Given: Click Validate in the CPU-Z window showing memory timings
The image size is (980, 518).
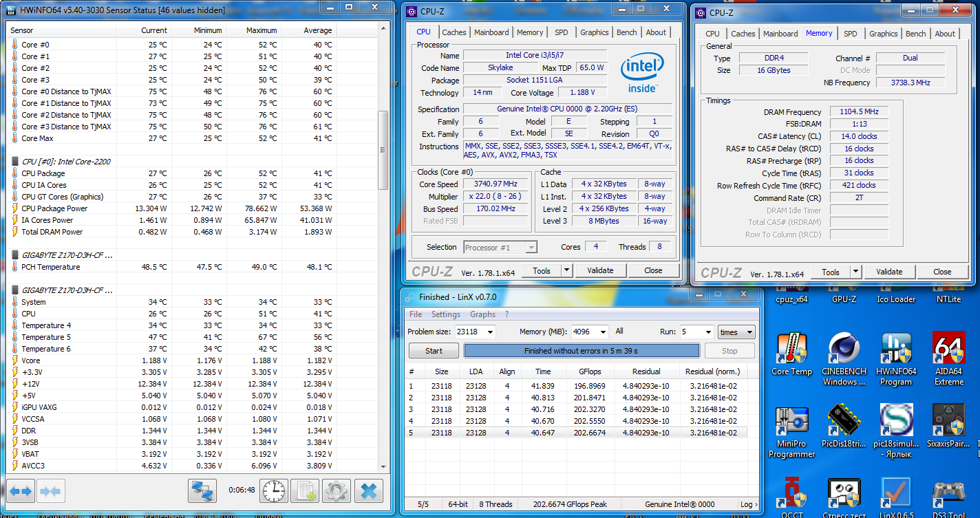Looking at the screenshot, I should [889, 272].
